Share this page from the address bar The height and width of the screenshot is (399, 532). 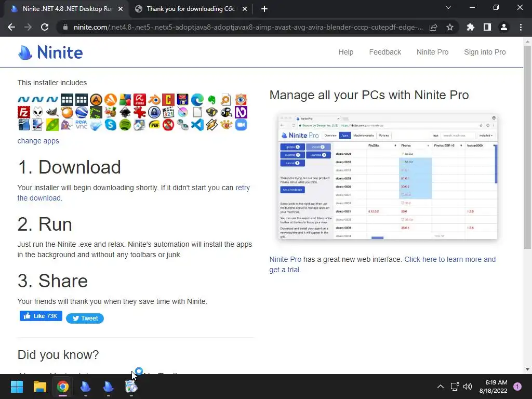tap(433, 27)
